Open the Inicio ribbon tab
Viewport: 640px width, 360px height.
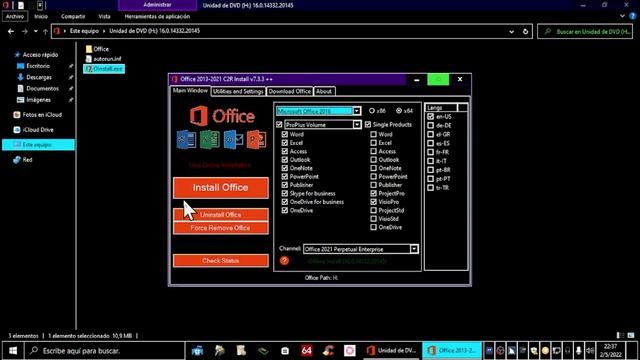[x=41, y=16]
